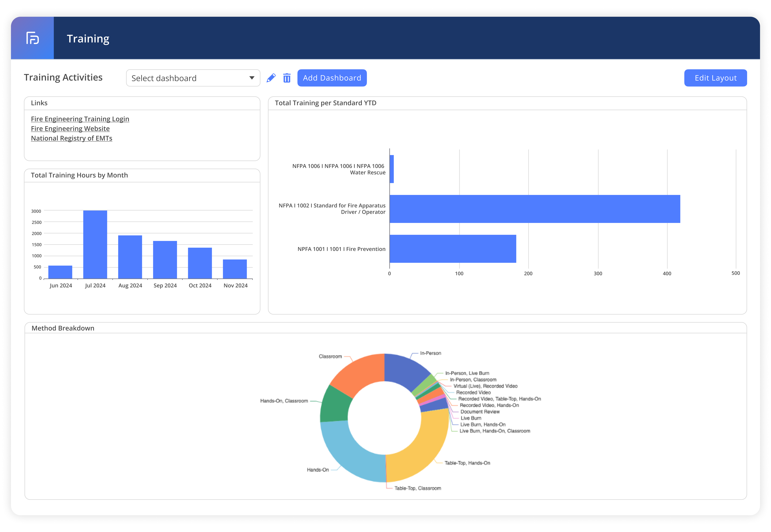This screenshot has width=771, height=532.
Task: Click the NFPA 1006 Water Rescue bar
Action: click(392, 169)
